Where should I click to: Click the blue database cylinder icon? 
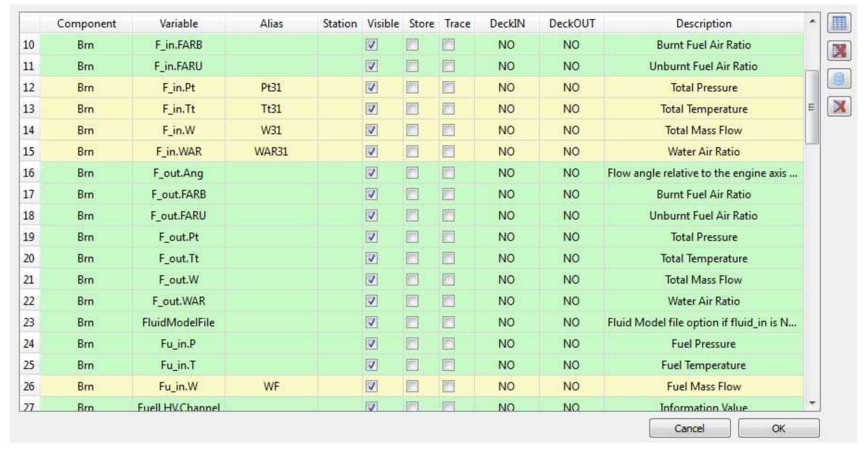pos(839,79)
